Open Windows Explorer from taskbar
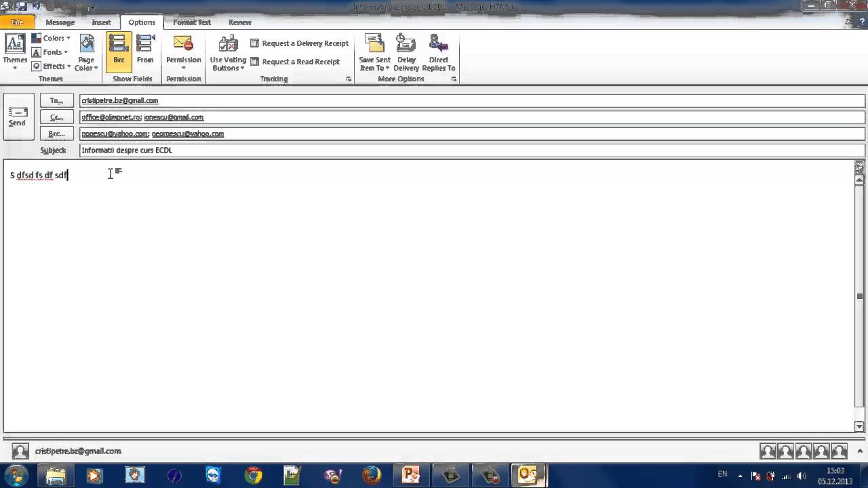The height and width of the screenshot is (488, 868). [x=56, y=476]
